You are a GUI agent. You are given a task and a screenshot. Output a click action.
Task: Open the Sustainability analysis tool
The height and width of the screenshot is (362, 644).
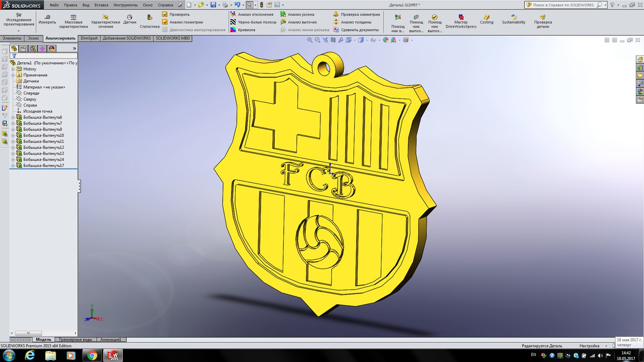click(x=513, y=17)
